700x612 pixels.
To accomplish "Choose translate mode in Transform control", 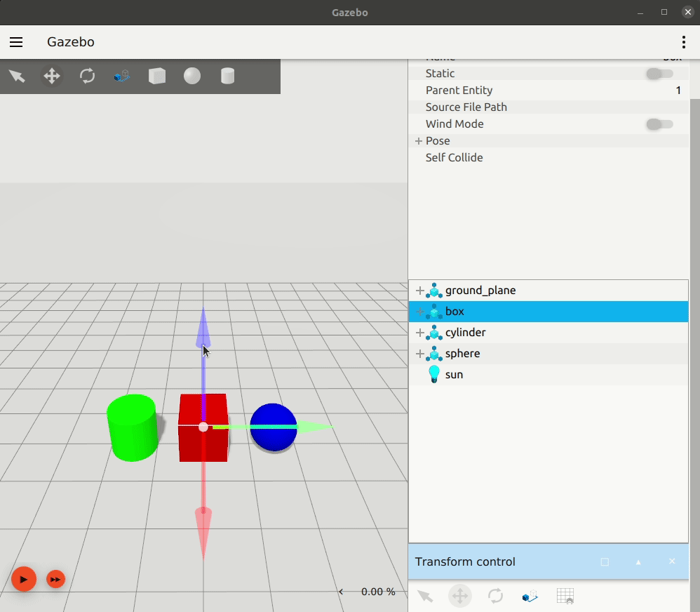I will (x=460, y=596).
